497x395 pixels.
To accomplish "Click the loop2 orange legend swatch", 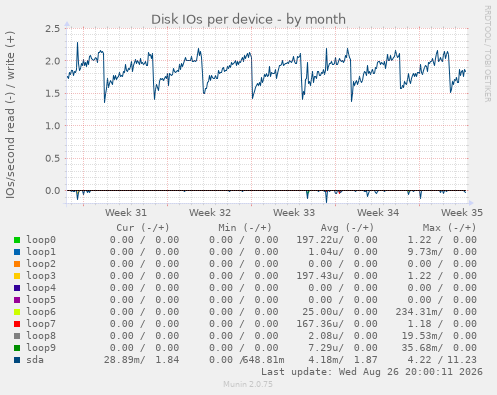I will pyautogui.click(x=17, y=264).
